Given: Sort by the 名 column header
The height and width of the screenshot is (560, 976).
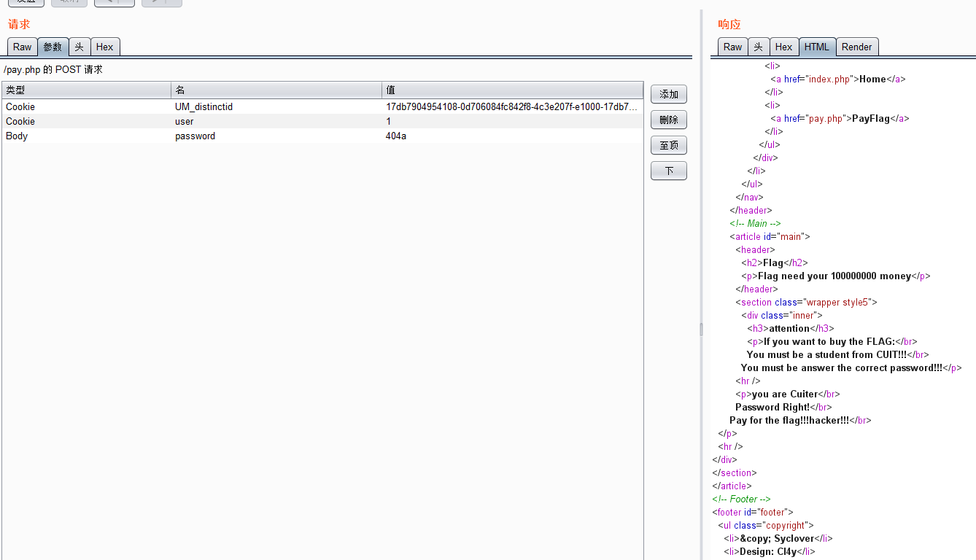Looking at the screenshot, I should click(276, 90).
